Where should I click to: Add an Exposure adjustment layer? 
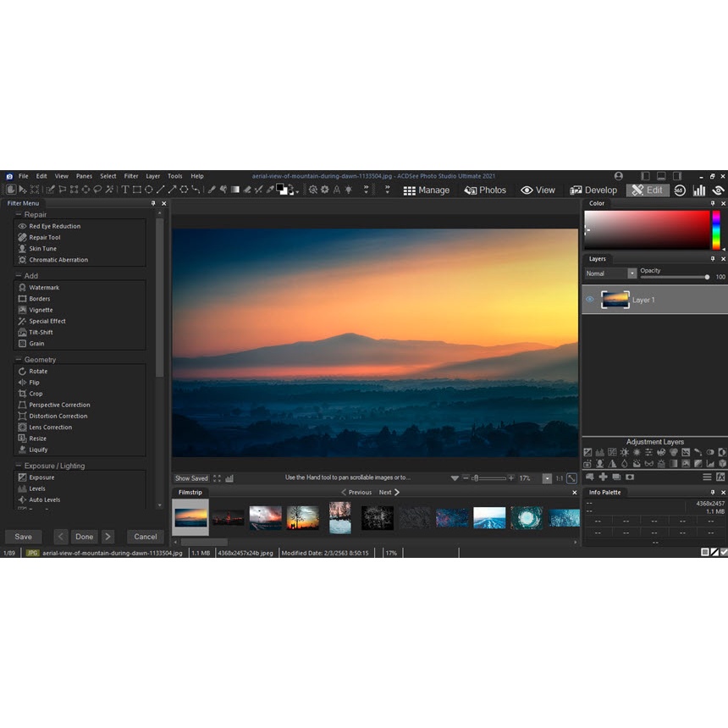click(588, 452)
